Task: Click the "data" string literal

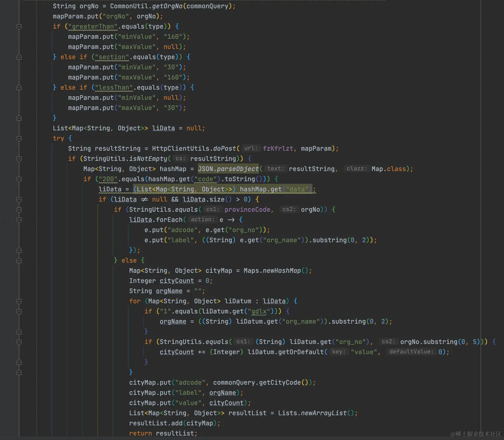Action: pos(297,189)
